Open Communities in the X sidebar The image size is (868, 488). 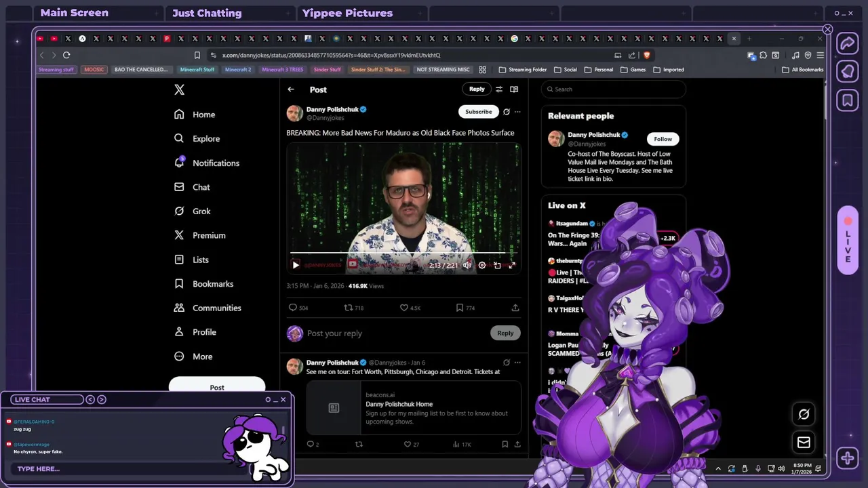208,308
